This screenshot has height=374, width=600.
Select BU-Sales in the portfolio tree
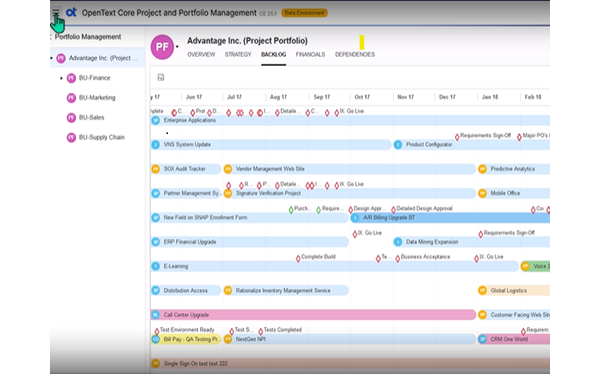pyautogui.click(x=91, y=118)
